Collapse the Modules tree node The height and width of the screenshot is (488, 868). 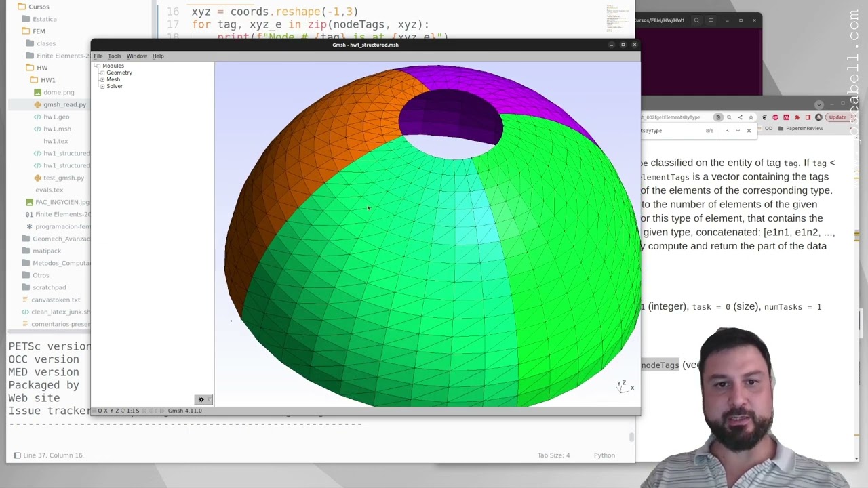tap(98, 66)
